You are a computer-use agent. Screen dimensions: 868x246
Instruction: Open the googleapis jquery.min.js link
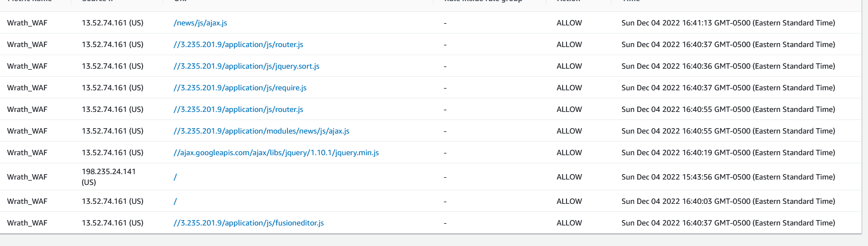(x=276, y=152)
